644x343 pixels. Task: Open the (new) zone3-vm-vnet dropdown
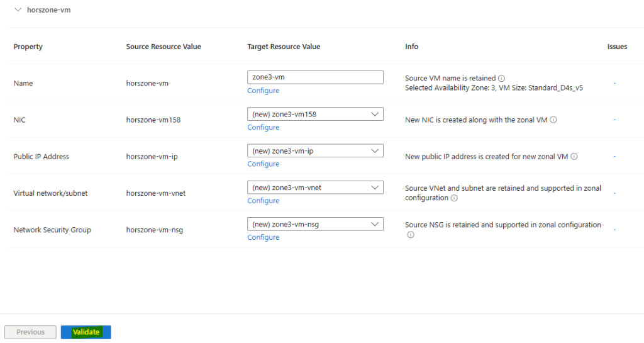click(x=315, y=188)
